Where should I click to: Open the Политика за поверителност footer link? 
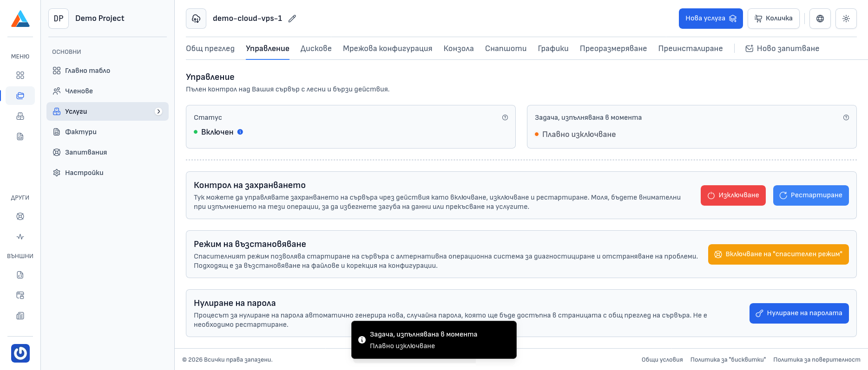[816, 360]
